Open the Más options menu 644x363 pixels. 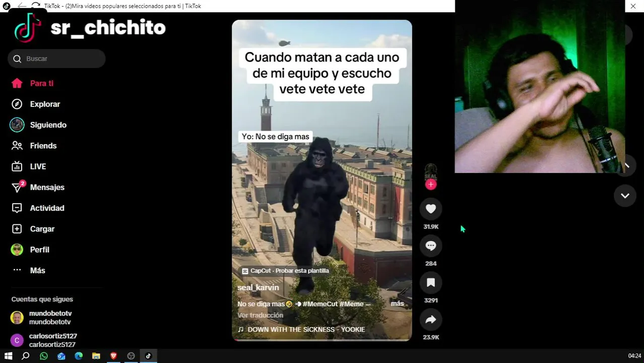(x=38, y=270)
